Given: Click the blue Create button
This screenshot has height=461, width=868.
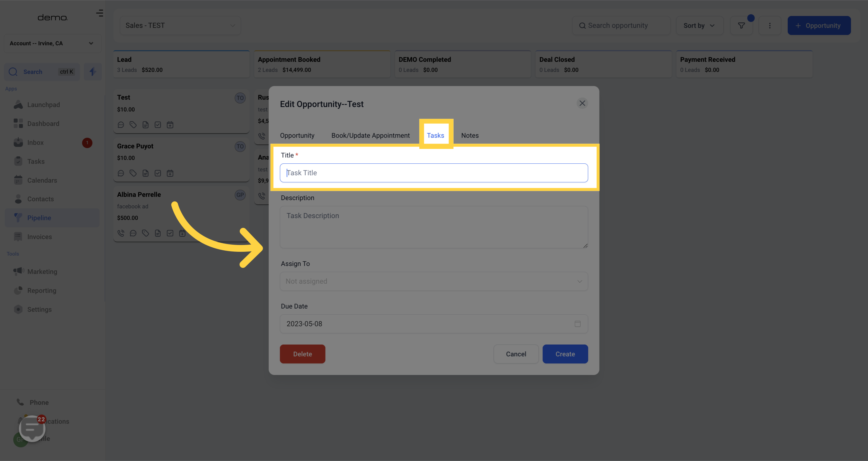Looking at the screenshot, I should click(565, 354).
